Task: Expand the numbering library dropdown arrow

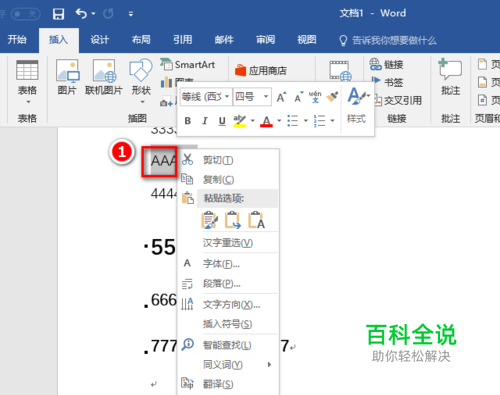Action: point(332,121)
